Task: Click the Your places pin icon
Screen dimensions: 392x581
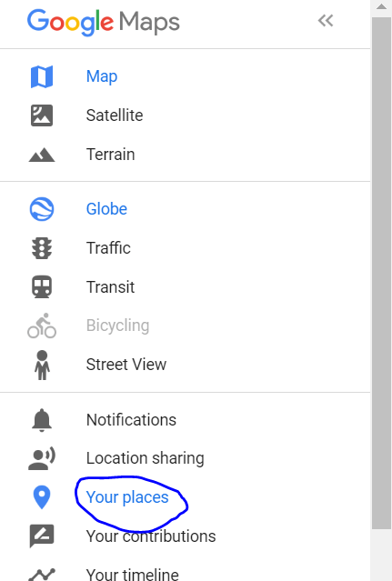Action: (42, 497)
